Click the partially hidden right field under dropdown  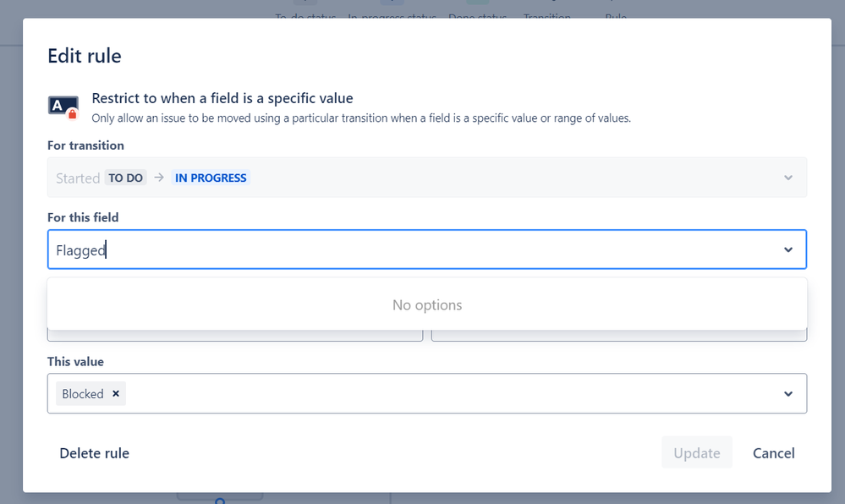click(x=618, y=335)
